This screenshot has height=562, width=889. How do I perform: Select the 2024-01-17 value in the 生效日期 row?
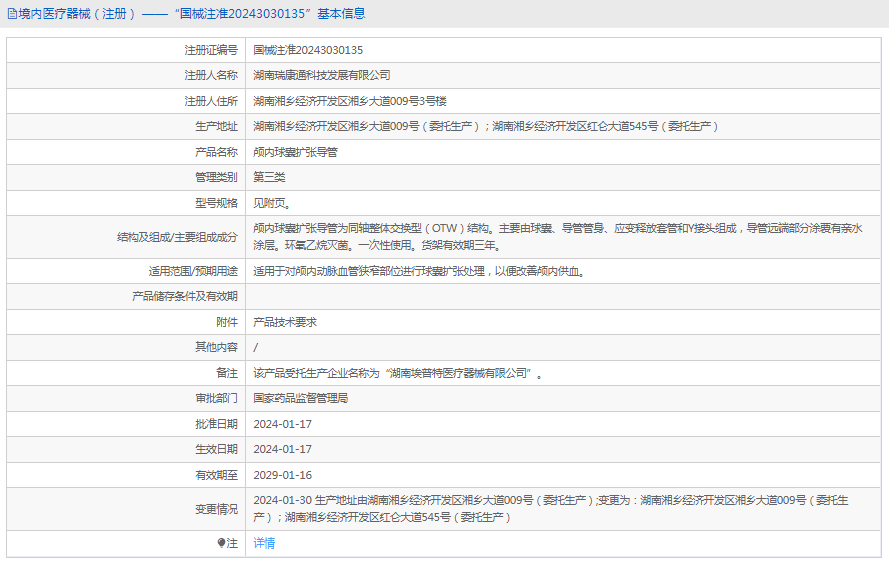(x=282, y=449)
